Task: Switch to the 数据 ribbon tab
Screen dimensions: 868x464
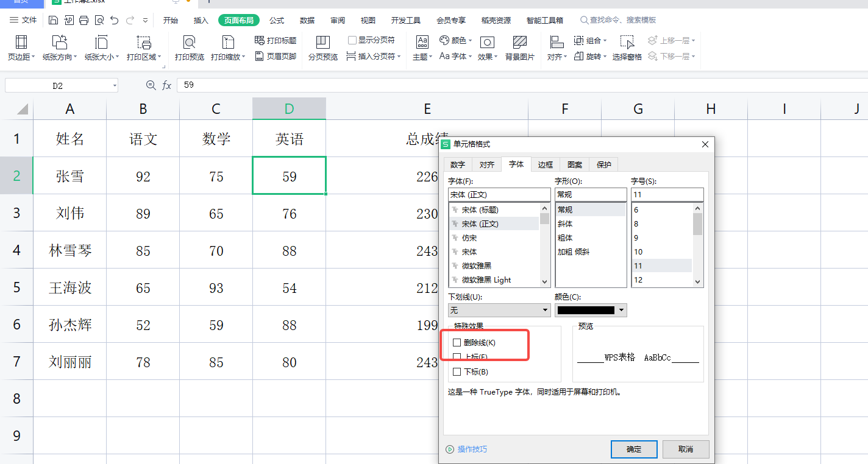Action: click(307, 20)
